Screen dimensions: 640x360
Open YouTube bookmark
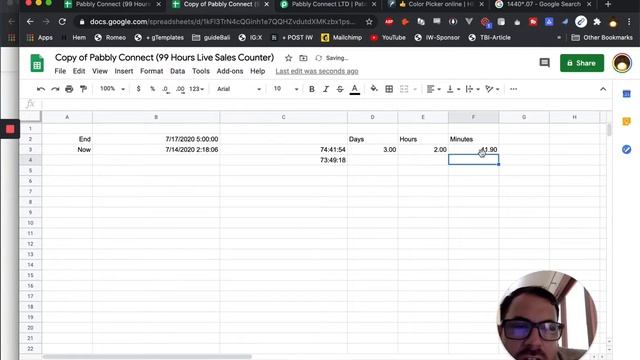[388, 38]
